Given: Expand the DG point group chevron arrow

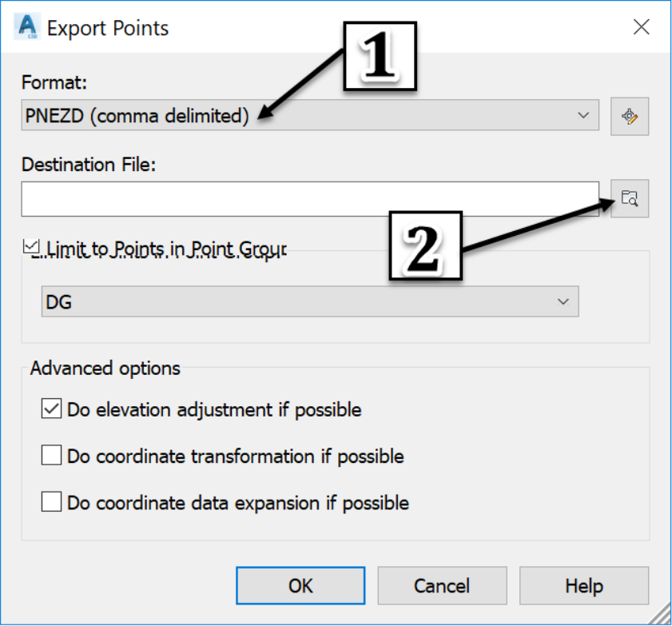Looking at the screenshot, I should [x=563, y=301].
